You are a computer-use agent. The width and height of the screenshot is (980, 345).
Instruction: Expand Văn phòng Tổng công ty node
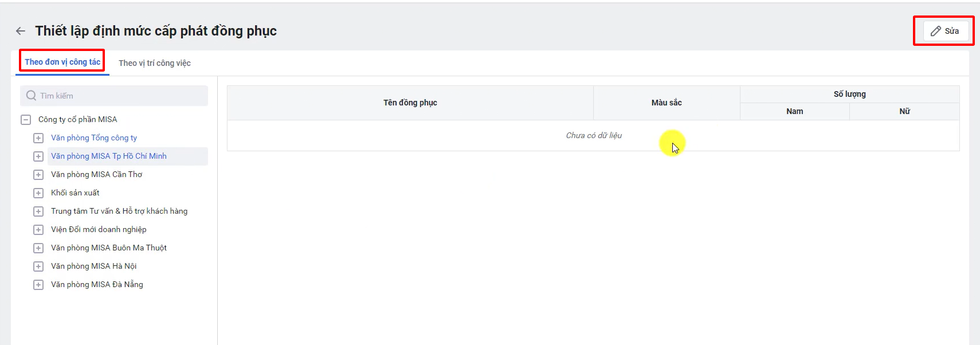[38, 138]
